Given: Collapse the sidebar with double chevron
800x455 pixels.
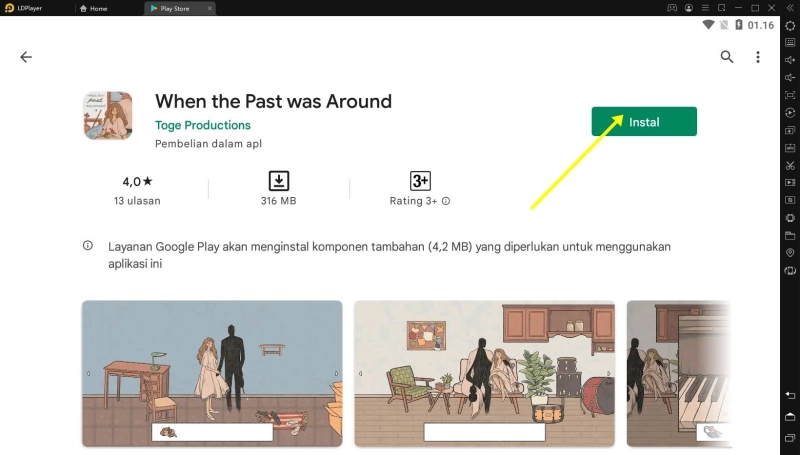Looking at the screenshot, I should (790, 8).
